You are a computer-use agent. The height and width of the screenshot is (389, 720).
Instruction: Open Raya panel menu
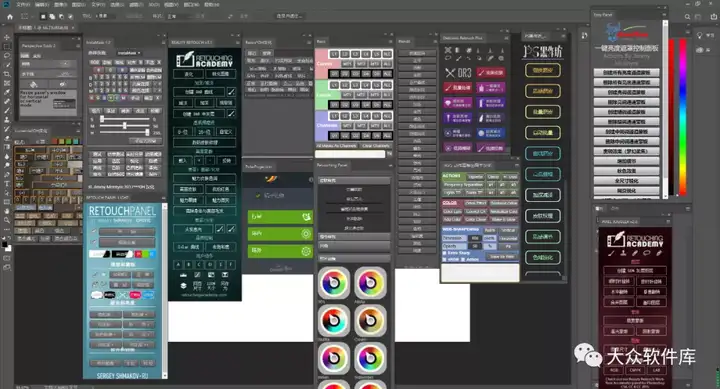(x=390, y=41)
